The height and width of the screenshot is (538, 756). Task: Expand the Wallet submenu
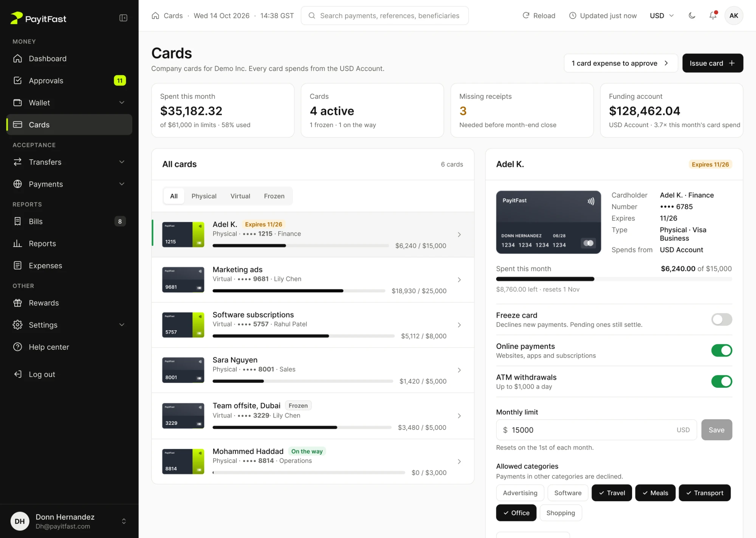[x=122, y=103]
